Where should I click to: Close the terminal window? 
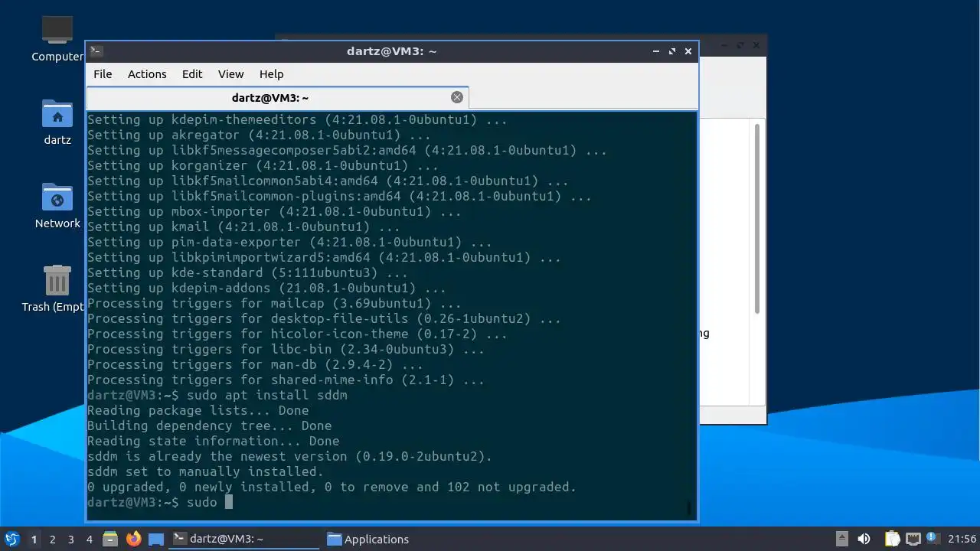tap(688, 51)
